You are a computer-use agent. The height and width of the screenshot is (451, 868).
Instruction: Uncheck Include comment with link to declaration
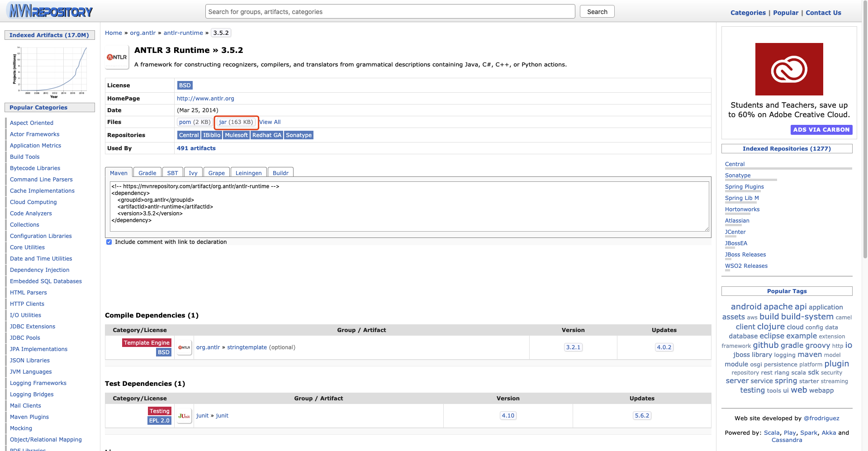click(109, 242)
